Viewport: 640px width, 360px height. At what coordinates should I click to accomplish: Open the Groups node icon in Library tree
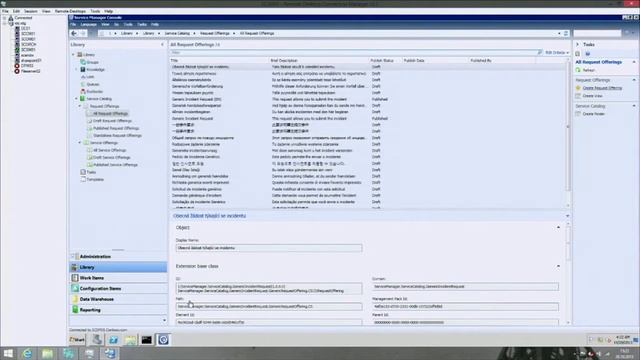83,62
